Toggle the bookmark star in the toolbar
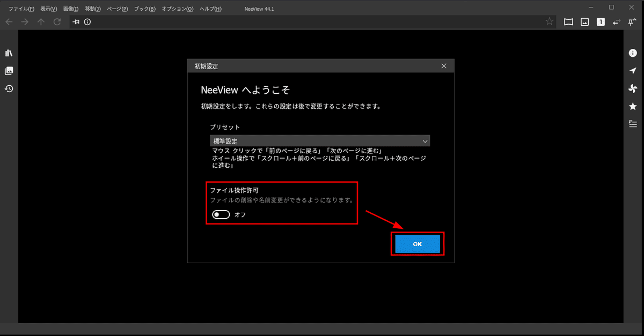This screenshot has width=644, height=336. 549,22
